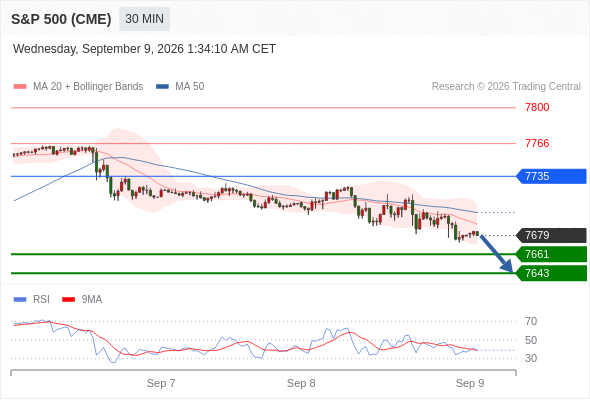Viewport: 590px width, 400px height.
Task: Click the 30 MIN timeframe badge
Action: [x=144, y=19]
